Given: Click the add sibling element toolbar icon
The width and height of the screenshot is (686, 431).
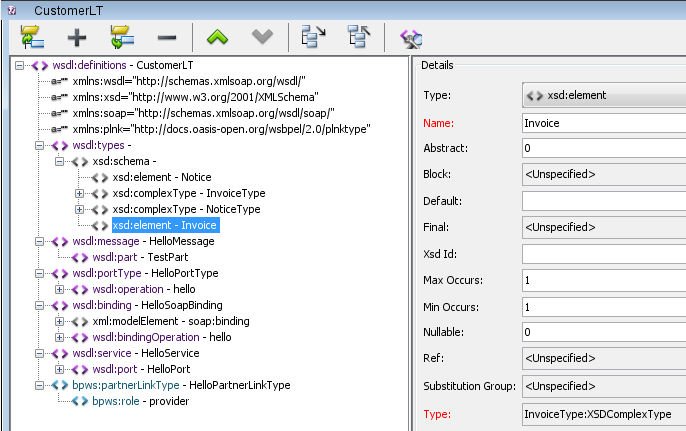Looking at the screenshot, I should (x=32, y=37).
